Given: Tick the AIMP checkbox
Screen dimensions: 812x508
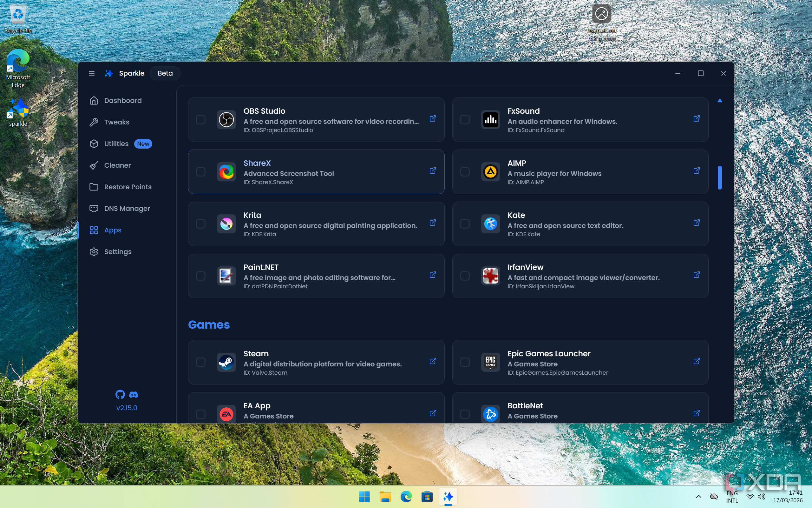Looking at the screenshot, I should click(x=465, y=172).
